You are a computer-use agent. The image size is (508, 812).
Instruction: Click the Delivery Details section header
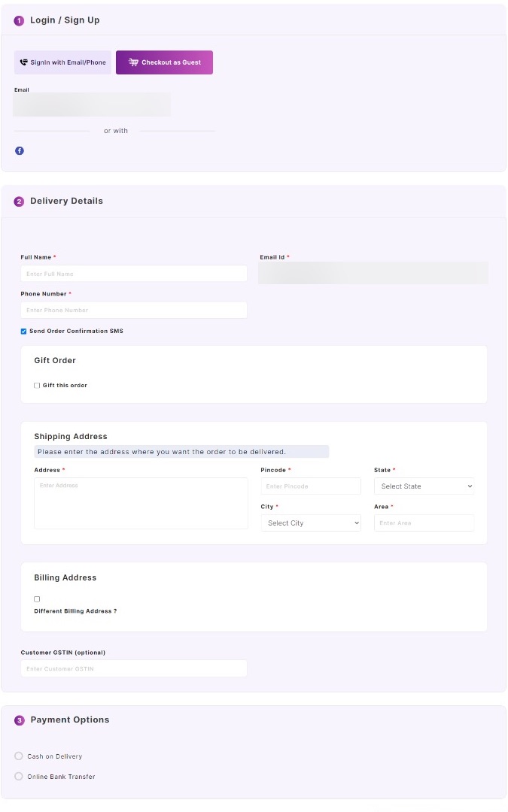66,201
